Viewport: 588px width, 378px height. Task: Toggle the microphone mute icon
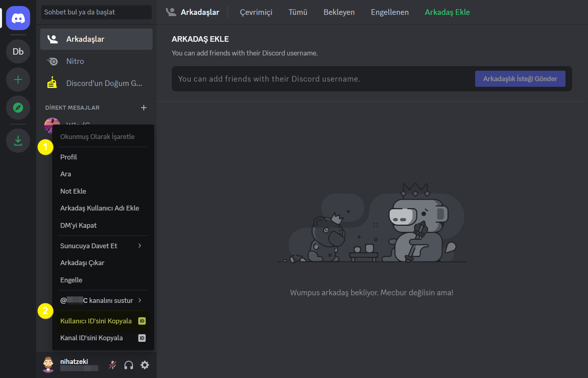(113, 365)
